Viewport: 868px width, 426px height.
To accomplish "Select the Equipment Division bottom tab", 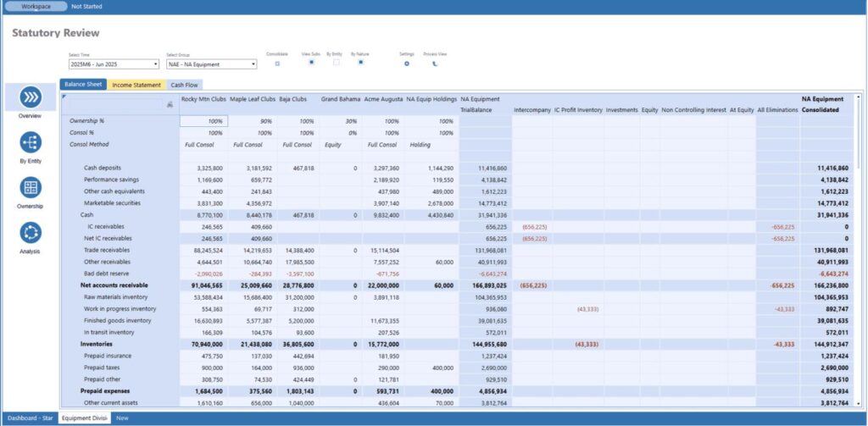I will point(85,418).
